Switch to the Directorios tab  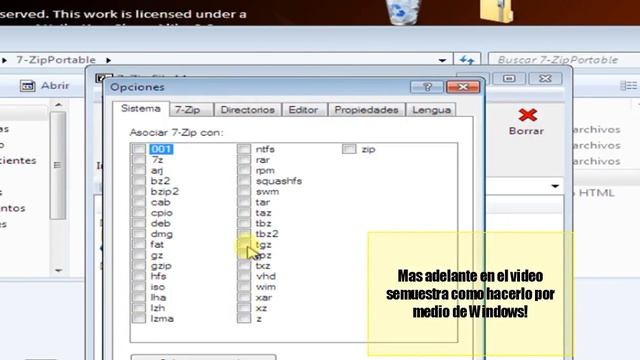(x=247, y=110)
